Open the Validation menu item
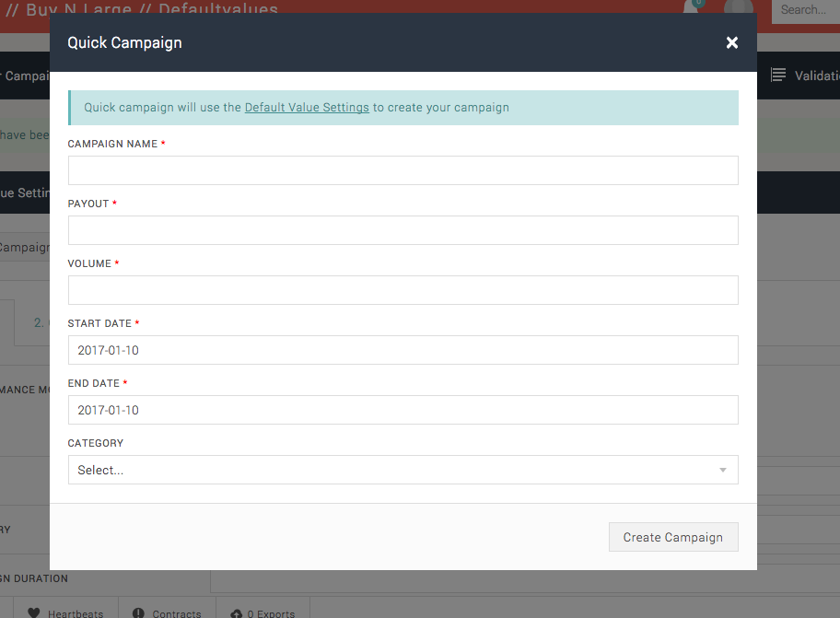Viewport: 840px width, 618px height. [805, 76]
